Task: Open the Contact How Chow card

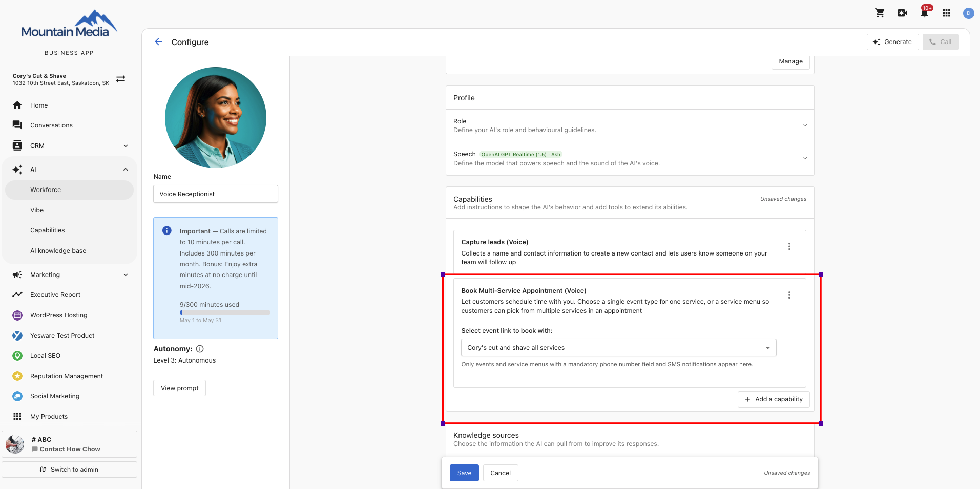Action: pyautogui.click(x=69, y=444)
